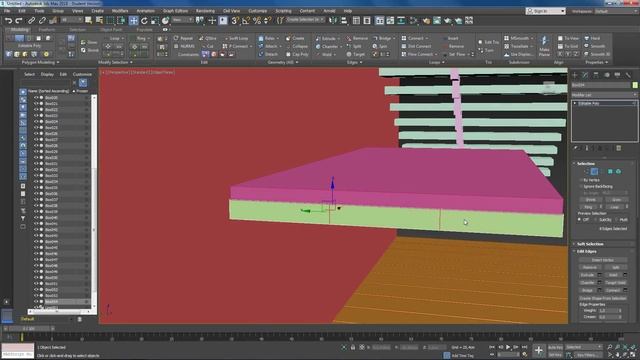Open the Modify tab in command panel

click(585, 75)
